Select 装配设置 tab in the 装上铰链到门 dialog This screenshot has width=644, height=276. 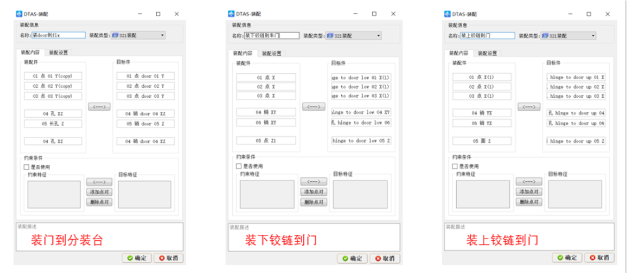pyautogui.click(x=487, y=53)
